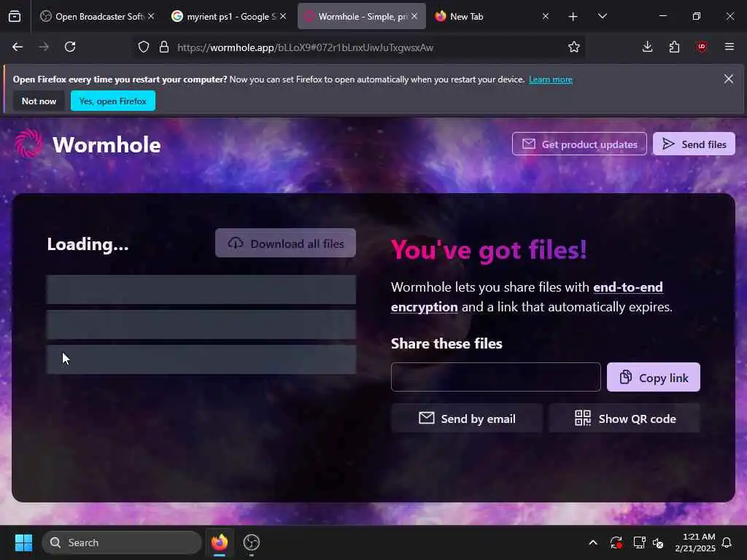Open the notifications bell icon
Viewport: 747px width, 560px height.
[727, 542]
